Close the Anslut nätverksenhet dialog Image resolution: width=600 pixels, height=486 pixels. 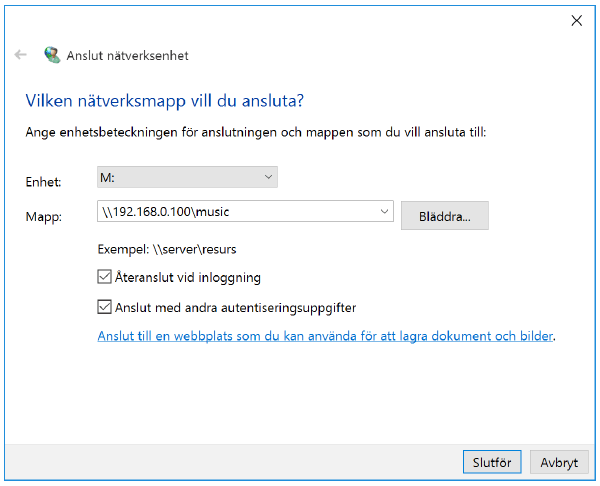click(576, 21)
